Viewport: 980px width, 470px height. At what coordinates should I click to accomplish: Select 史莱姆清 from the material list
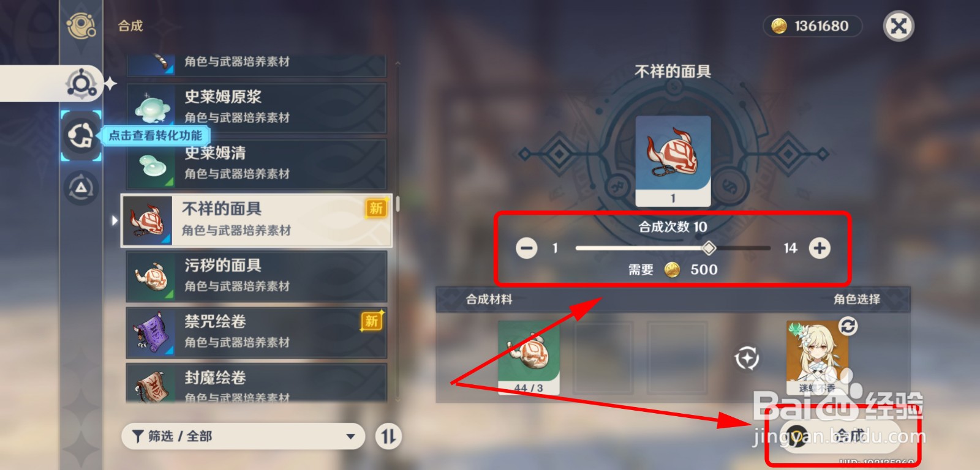tap(256, 163)
